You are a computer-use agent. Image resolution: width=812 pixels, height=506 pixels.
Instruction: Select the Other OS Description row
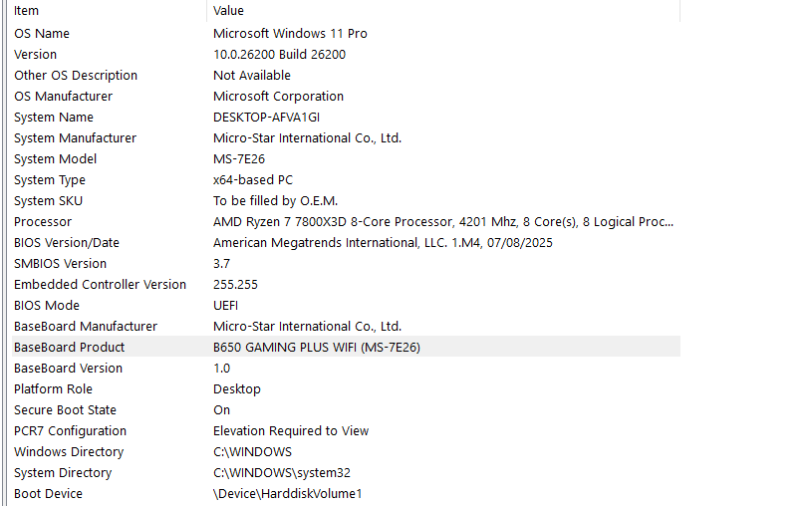coord(76,76)
